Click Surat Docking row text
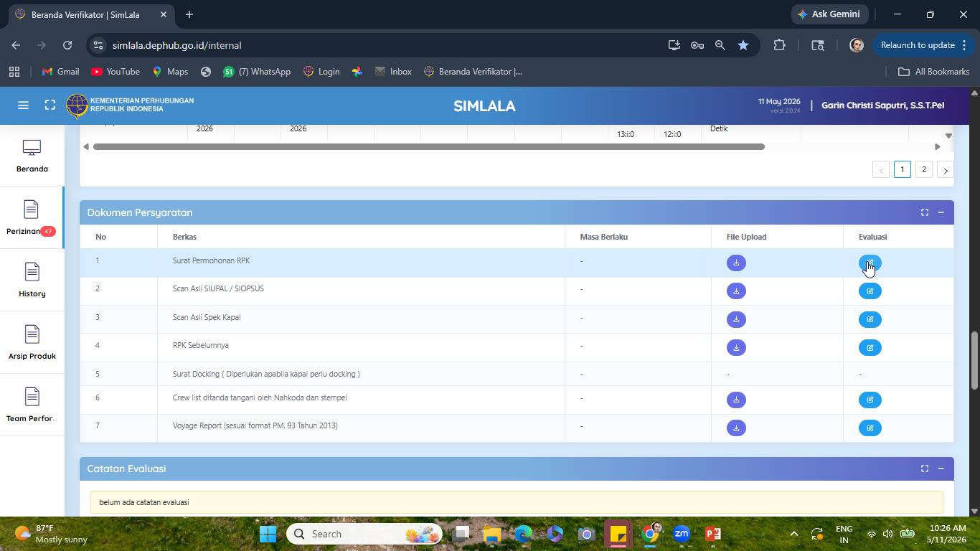 click(x=266, y=374)
